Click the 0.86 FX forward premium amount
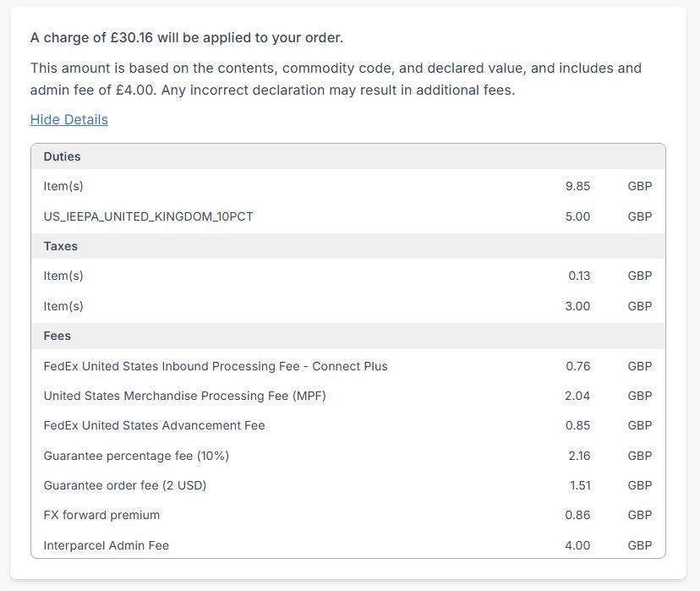Viewport: 700px width, 591px height. point(578,515)
